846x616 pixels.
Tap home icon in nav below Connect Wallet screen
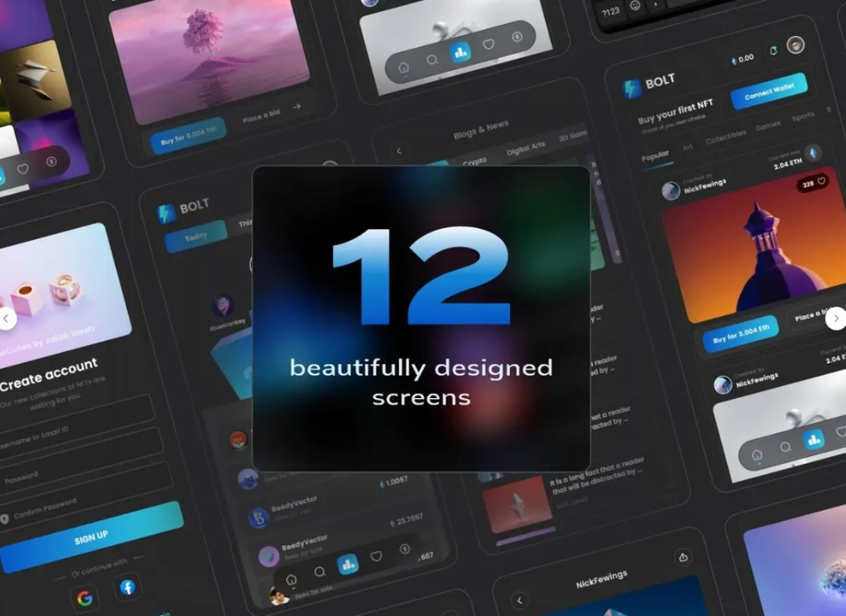(x=757, y=454)
